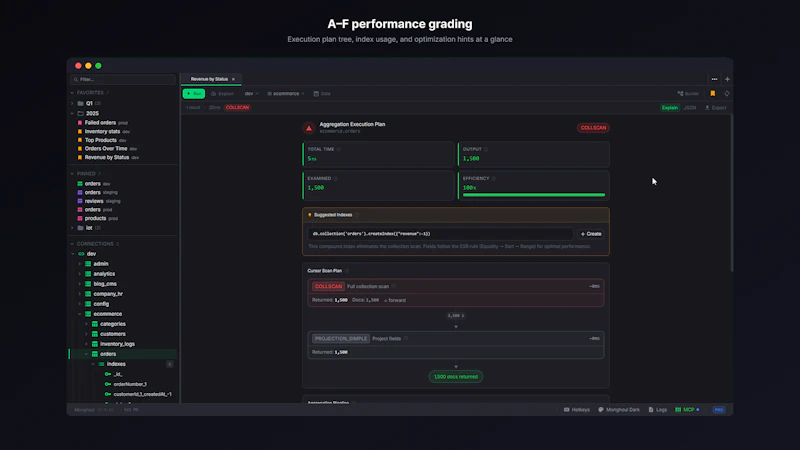Collapse the ecommerce database
The image size is (800, 450).
(80, 314)
